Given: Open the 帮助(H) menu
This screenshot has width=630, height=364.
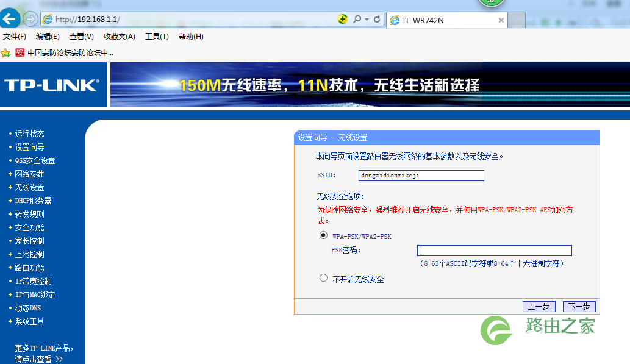Looking at the screenshot, I should (x=191, y=37).
